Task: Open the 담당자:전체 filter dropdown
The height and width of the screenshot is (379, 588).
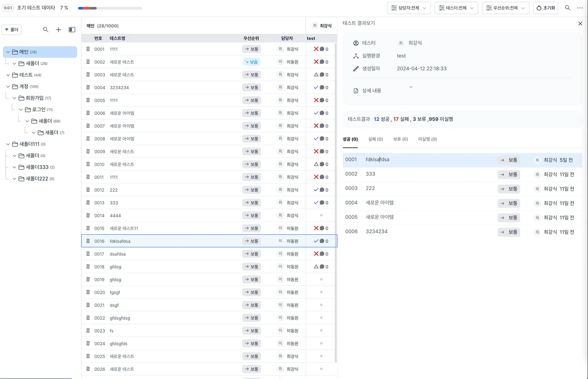Action: (408, 8)
